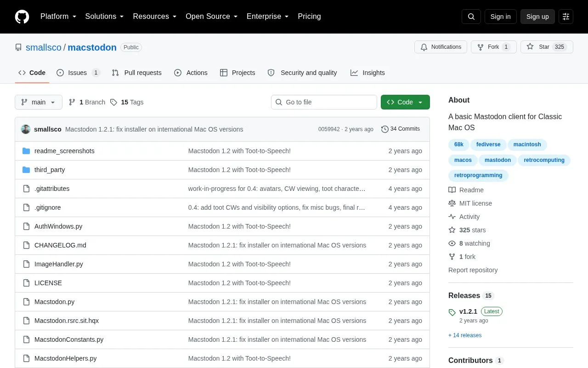Click the Sign in button
This screenshot has width=588, height=368.
(x=500, y=17)
